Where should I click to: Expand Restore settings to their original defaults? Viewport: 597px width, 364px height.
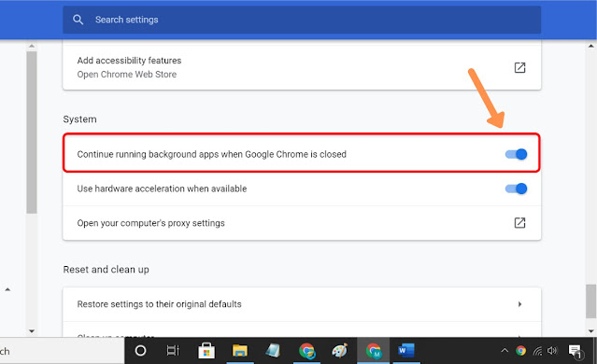click(519, 304)
